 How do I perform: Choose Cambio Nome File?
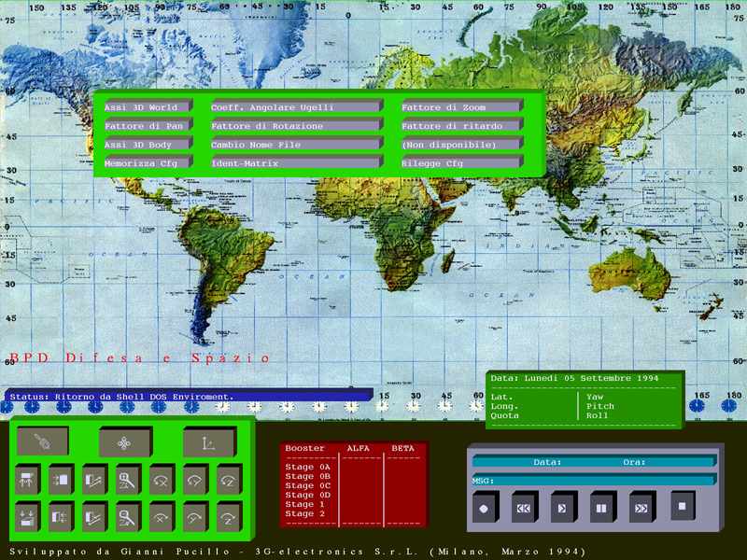click(297, 144)
